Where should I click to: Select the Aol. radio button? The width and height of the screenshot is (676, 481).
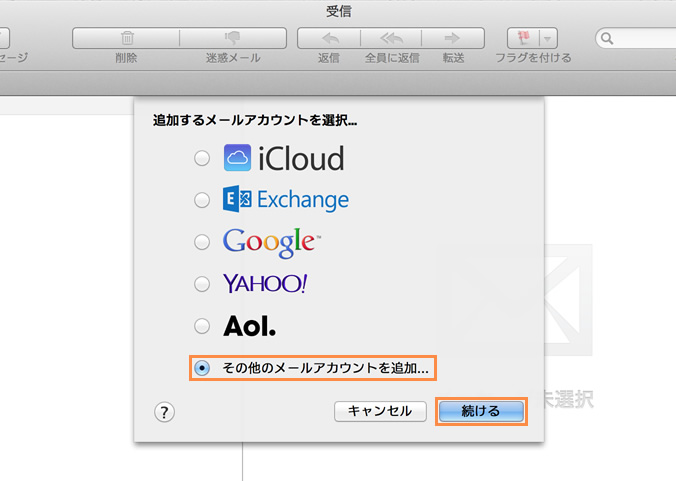pyautogui.click(x=202, y=326)
